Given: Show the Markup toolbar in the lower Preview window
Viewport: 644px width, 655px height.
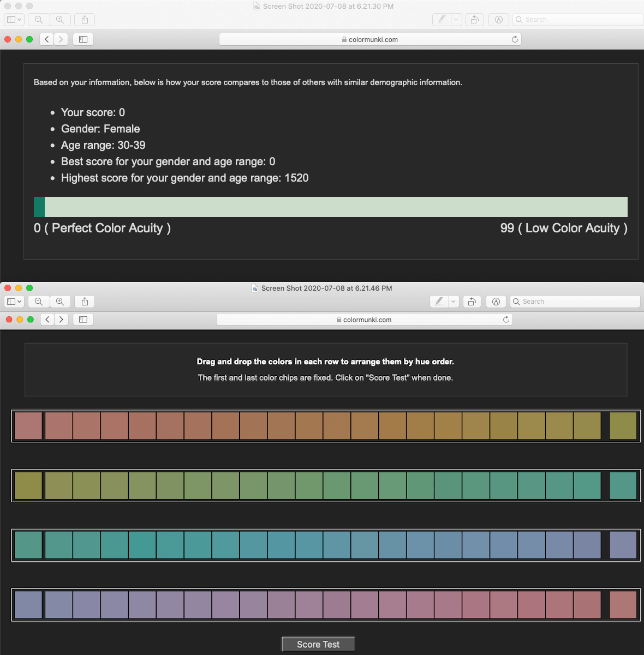Looking at the screenshot, I should [496, 302].
